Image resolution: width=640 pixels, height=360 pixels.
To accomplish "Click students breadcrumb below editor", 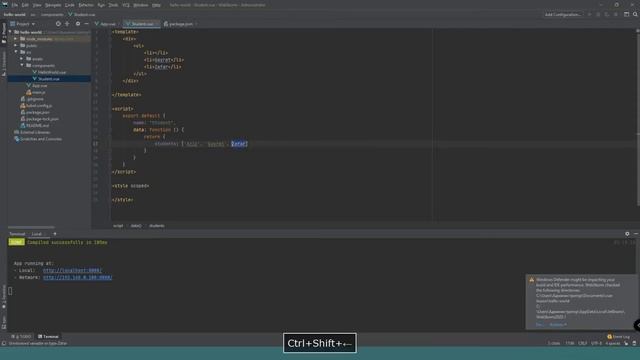I will click(157, 226).
